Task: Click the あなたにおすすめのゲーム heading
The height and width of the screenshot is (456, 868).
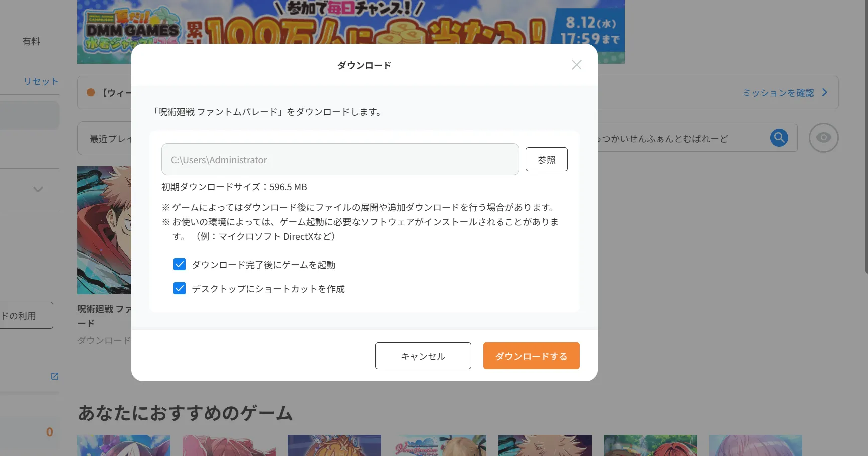Action: [x=186, y=413]
